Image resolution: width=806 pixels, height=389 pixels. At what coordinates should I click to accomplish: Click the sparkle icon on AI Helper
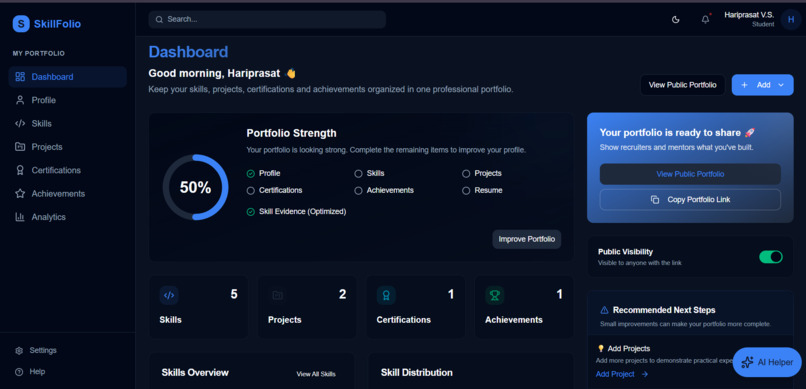747,362
